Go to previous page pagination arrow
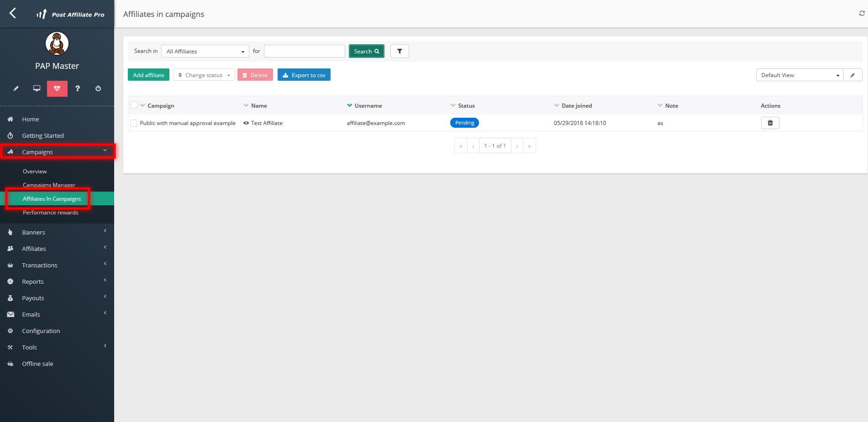Screen dimensions: 868x422 pyautogui.click(x=473, y=146)
